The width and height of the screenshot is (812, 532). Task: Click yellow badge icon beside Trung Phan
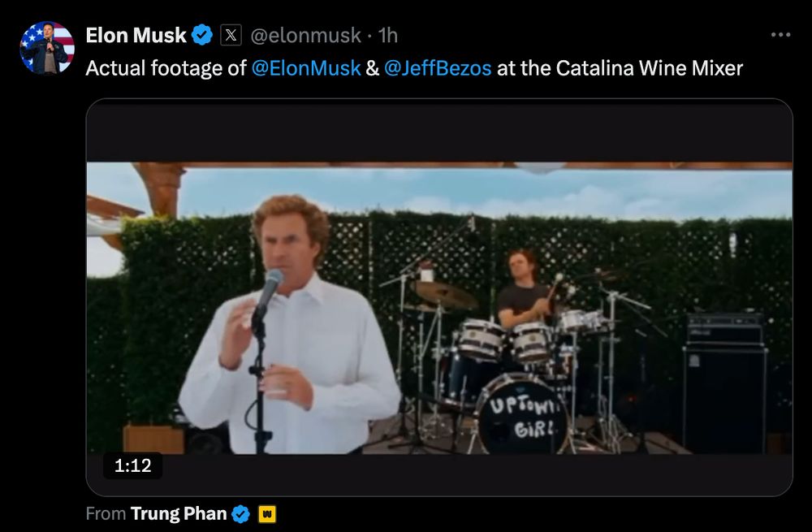[x=267, y=513]
